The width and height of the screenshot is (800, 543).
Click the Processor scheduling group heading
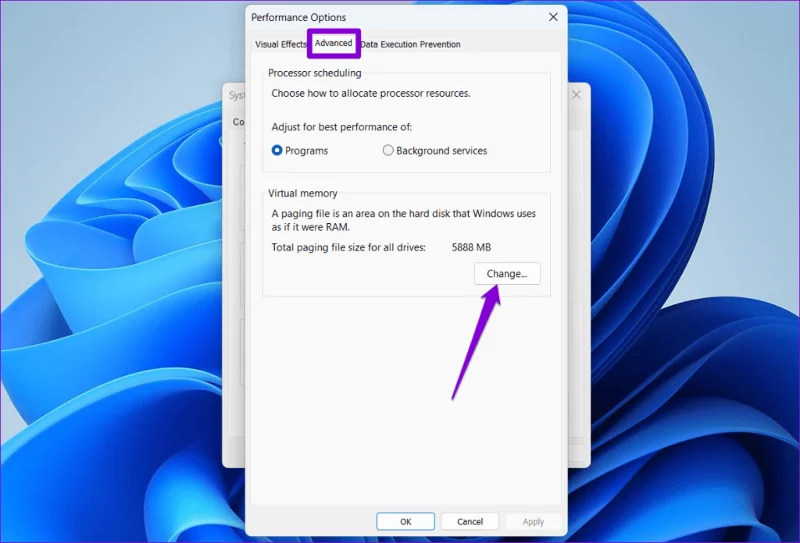tap(315, 73)
